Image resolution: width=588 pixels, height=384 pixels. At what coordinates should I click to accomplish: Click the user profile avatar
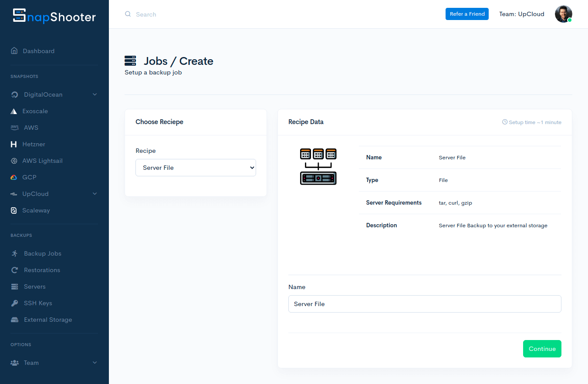pyautogui.click(x=563, y=14)
